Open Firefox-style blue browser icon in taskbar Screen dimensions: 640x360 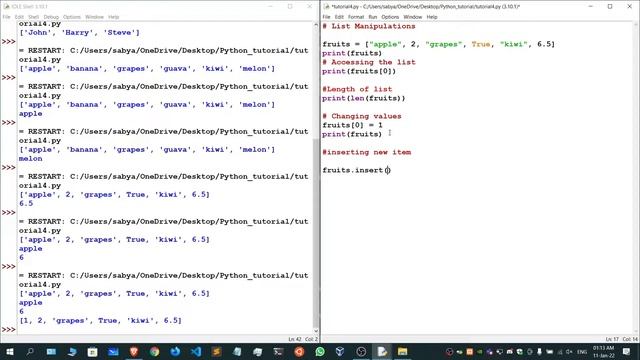(175, 351)
